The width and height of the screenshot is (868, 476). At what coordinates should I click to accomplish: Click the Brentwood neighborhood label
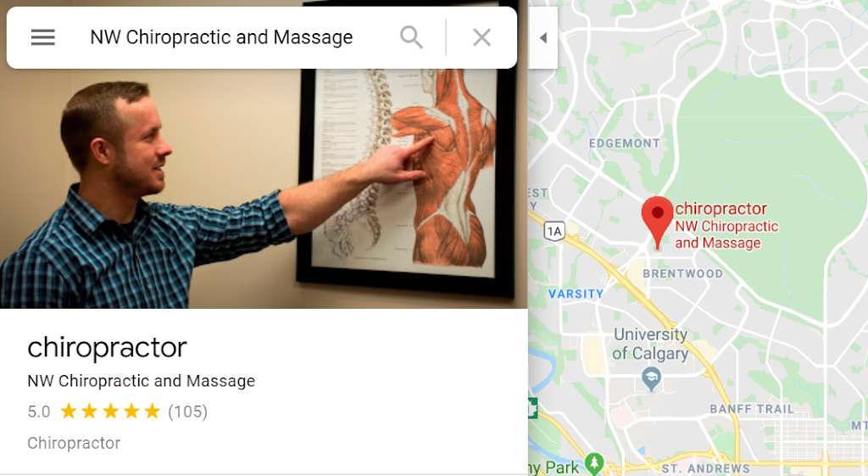point(682,274)
